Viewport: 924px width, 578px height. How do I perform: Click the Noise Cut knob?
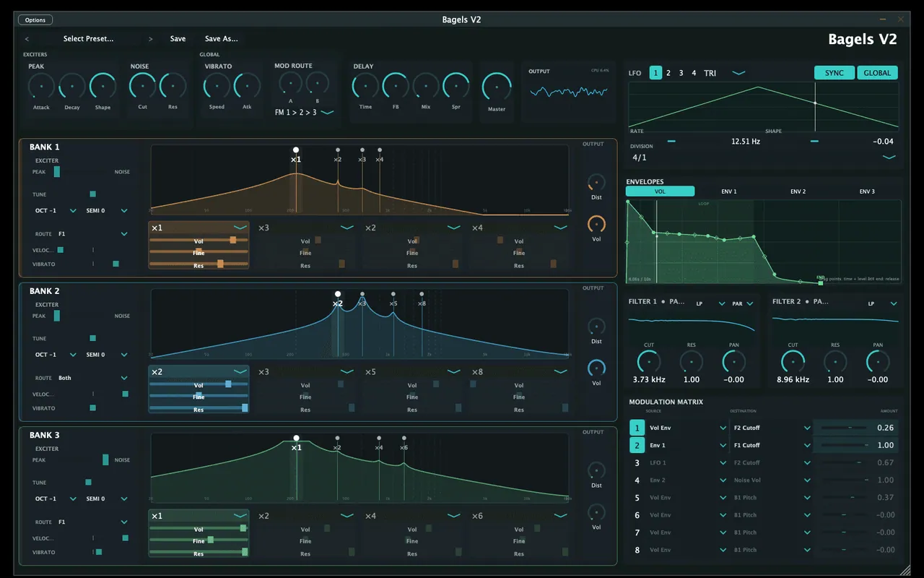click(x=142, y=87)
